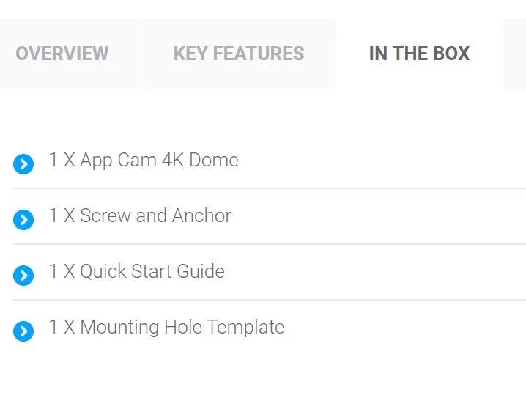This screenshot has height=420, width=526.
Task: Open the Key Features tab
Action: (239, 54)
